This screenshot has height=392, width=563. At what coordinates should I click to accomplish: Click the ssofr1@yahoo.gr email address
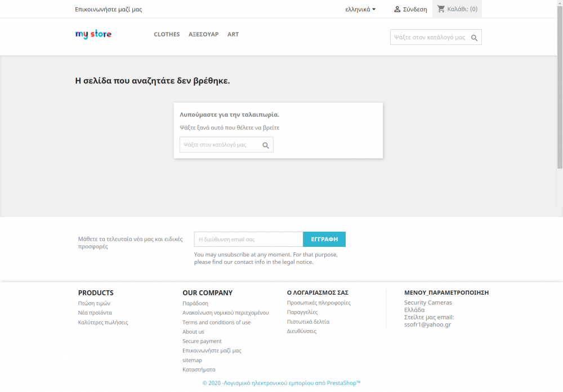tap(428, 325)
